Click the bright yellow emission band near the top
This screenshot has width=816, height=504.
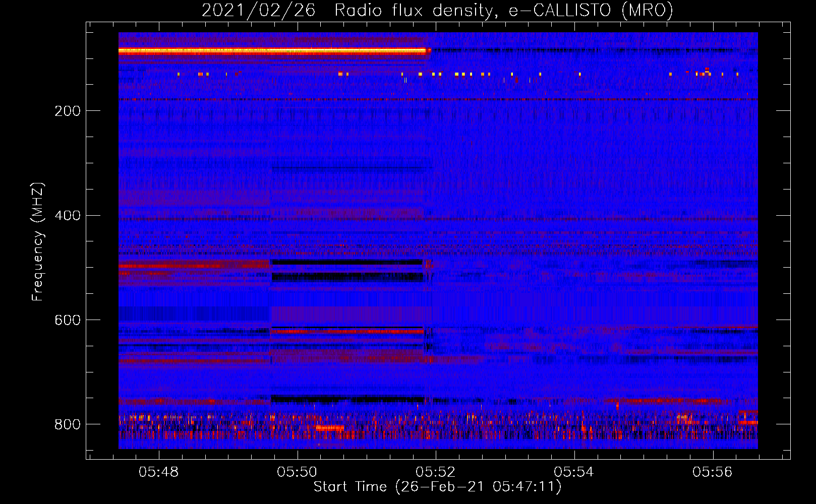coord(273,50)
